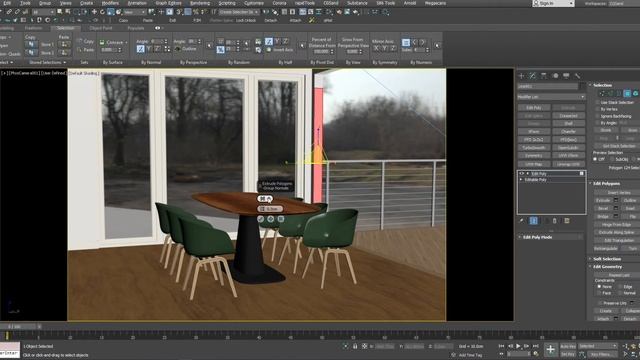The height and width of the screenshot is (360, 640).
Task: Select Element sub-object level icon
Action: (636, 93)
